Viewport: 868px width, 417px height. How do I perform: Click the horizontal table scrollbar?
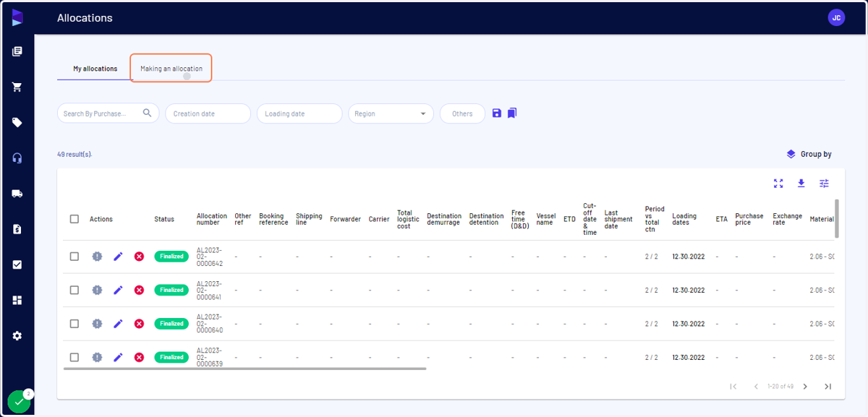(x=244, y=369)
